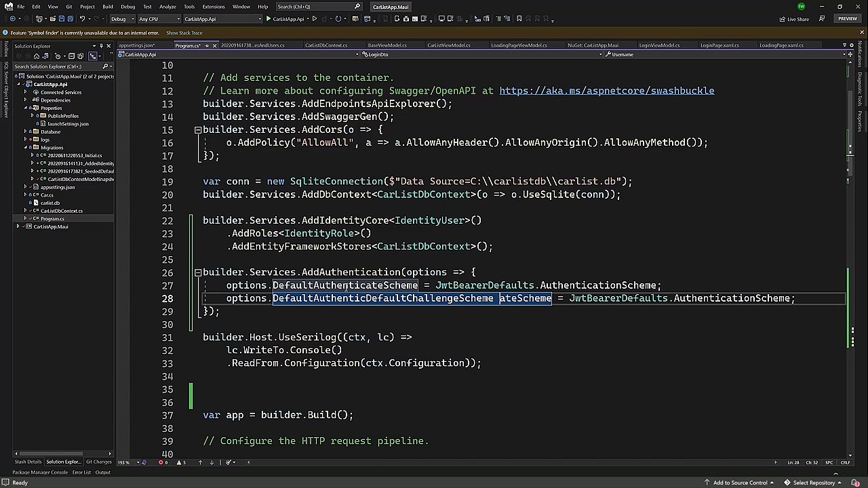Screen dimensions: 868x488
Task: Open the Build menu
Action: pyautogui.click(x=108, y=7)
